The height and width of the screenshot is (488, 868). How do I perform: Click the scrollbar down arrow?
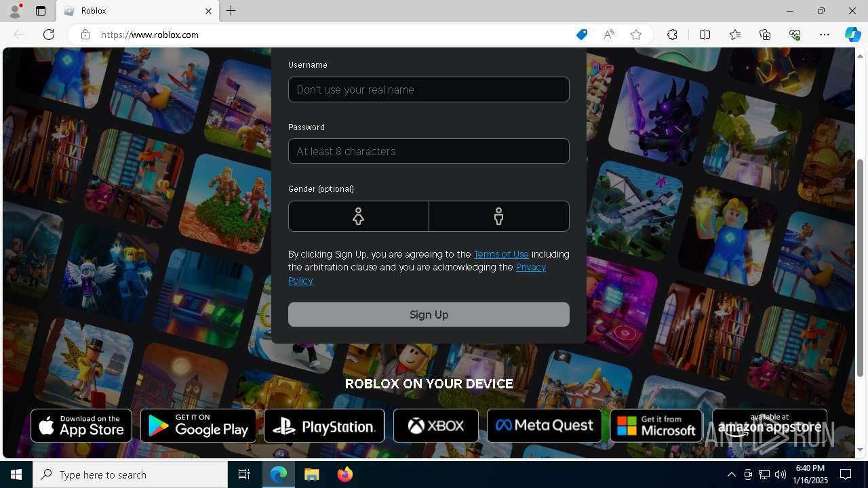point(861,449)
